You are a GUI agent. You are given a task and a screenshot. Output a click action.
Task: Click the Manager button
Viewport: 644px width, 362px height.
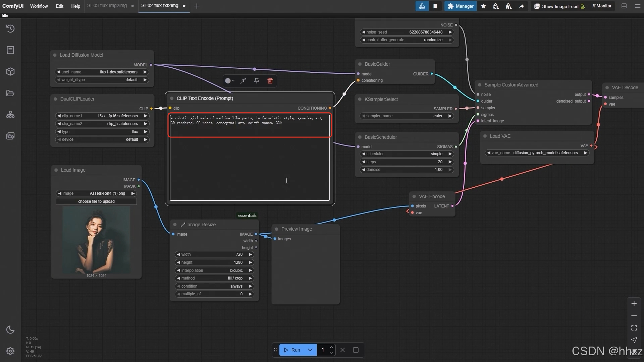click(x=461, y=6)
